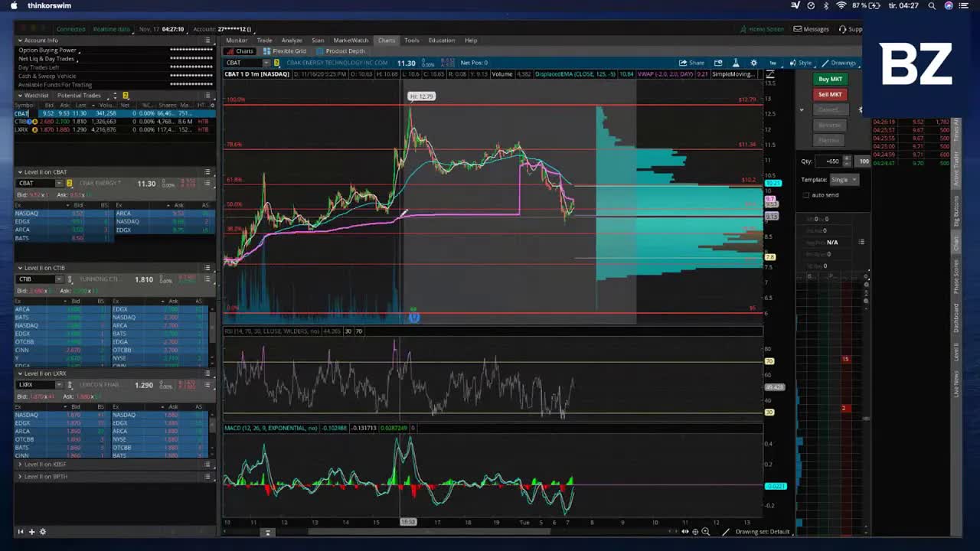Viewport: 980px width, 551px height.
Task: Open the Level II on CBAT menu icon
Action: click(x=207, y=171)
